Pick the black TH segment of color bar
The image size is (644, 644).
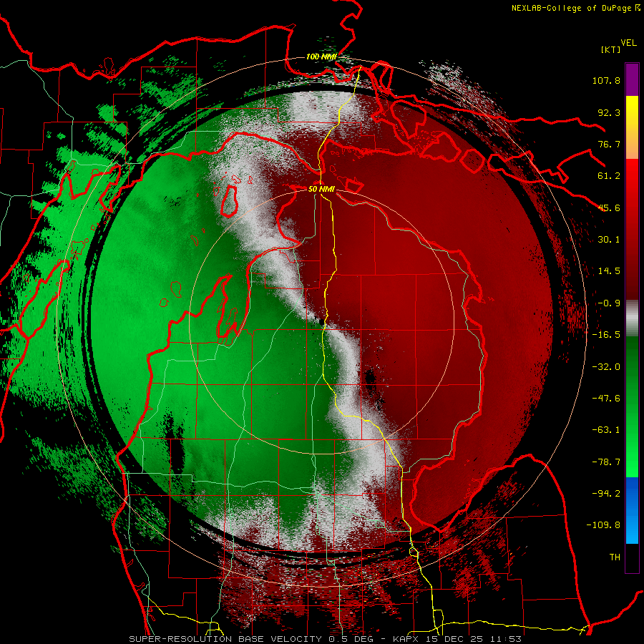[632, 557]
